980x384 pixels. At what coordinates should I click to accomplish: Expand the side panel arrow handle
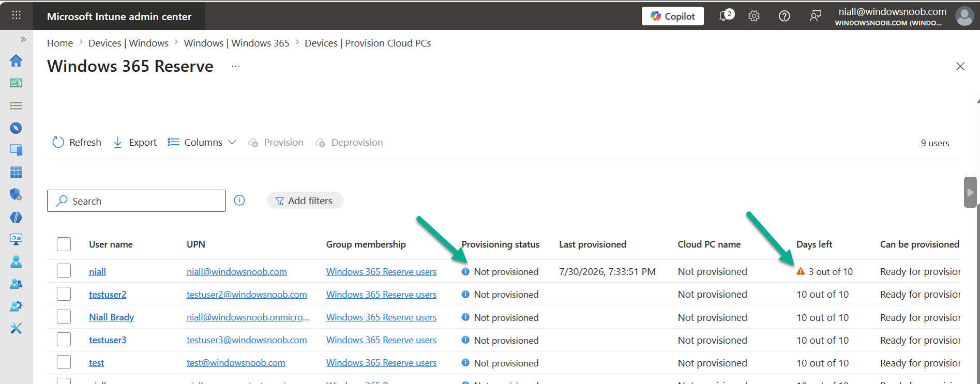(970, 192)
